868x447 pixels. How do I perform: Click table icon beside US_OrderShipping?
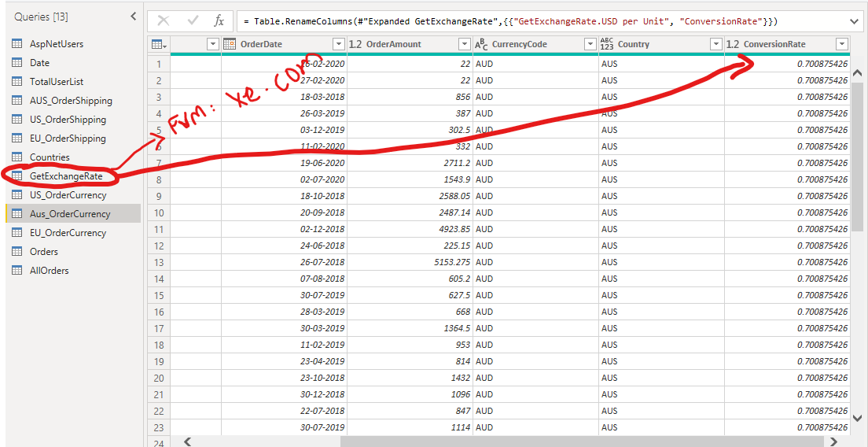click(17, 119)
